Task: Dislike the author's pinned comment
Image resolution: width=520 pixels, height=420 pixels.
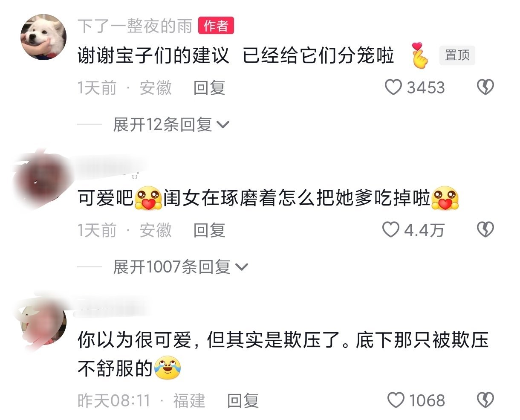Action: point(485,88)
